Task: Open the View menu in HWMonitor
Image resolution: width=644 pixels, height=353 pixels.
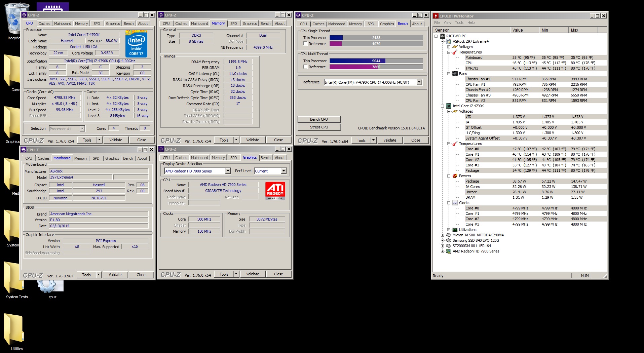Action: coord(447,23)
